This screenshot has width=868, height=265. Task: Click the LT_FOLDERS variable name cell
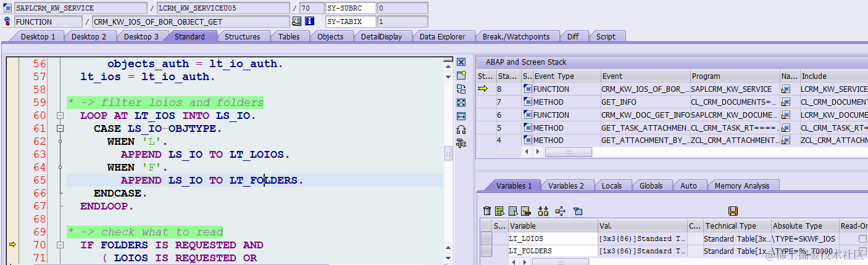(x=553, y=251)
